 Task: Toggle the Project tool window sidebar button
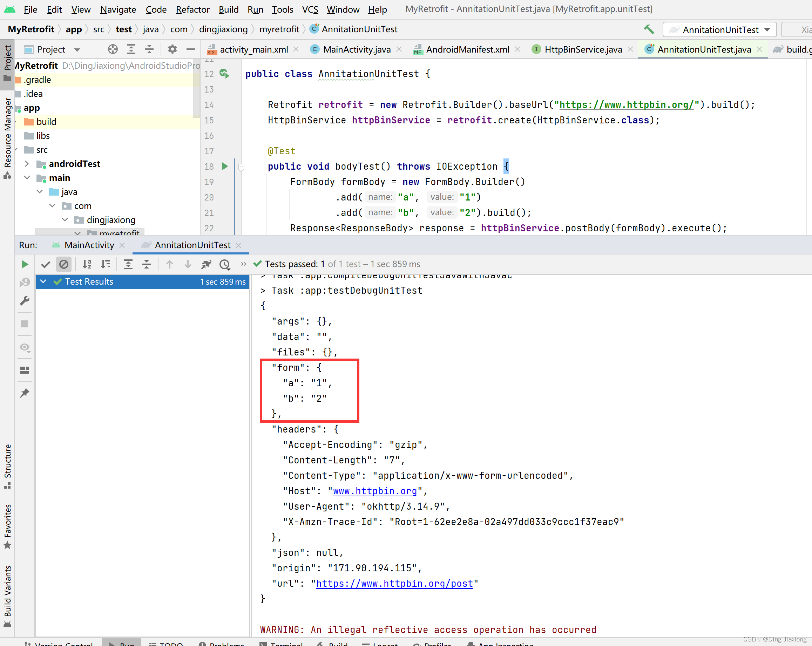tap(7, 64)
